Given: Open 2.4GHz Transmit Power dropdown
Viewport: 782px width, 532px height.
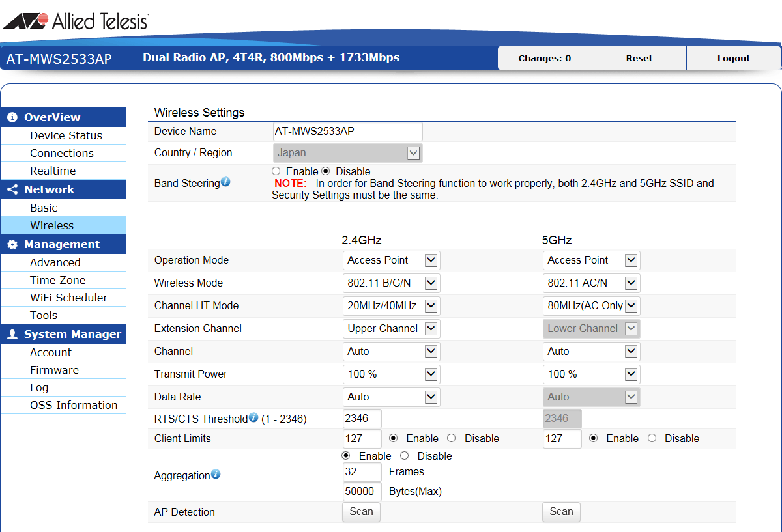Looking at the screenshot, I should point(392,374).
